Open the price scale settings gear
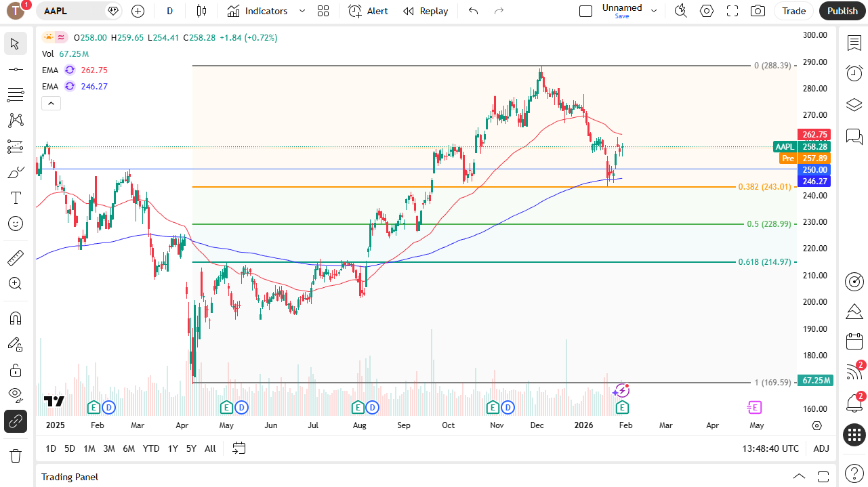868x487 pixels. (x=817, y=425)
